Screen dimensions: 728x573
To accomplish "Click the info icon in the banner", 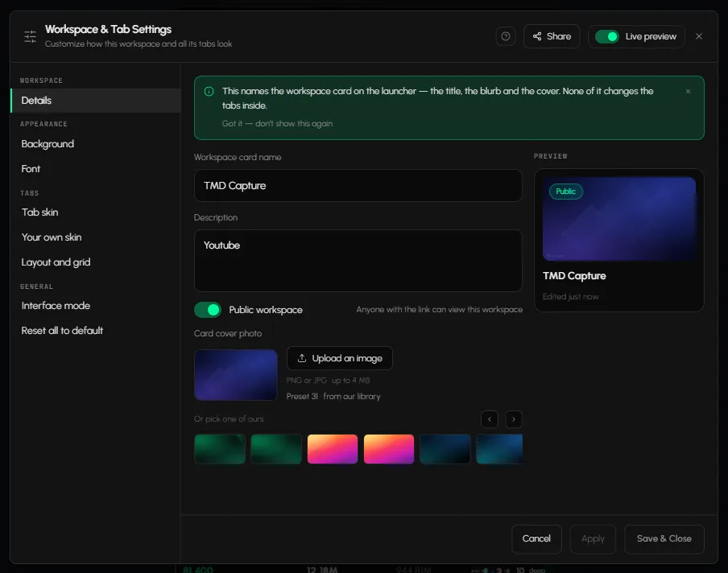I will [x=209, y=92].
